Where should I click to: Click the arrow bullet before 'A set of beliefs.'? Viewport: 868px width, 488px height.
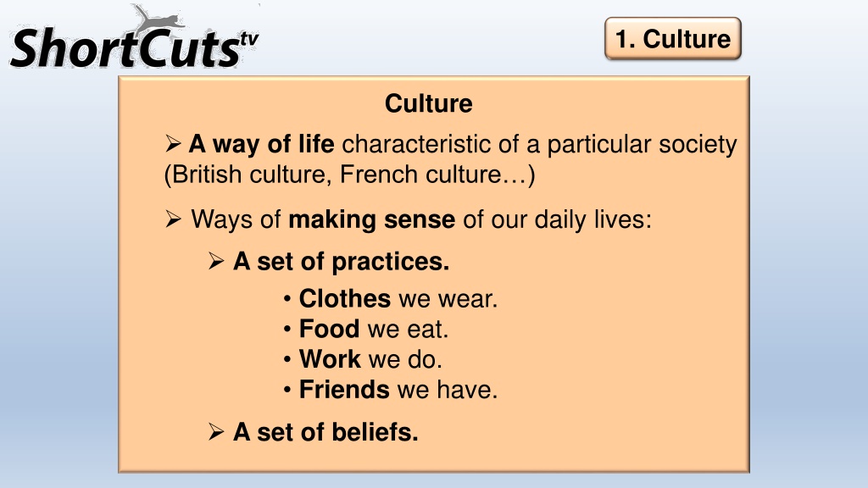click(x=216, y=431)
